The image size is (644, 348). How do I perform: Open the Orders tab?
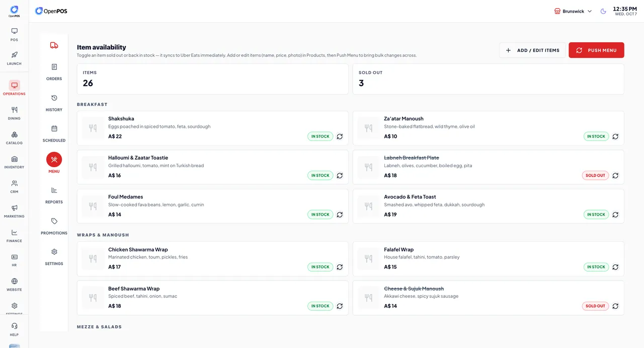coord(54,72)
